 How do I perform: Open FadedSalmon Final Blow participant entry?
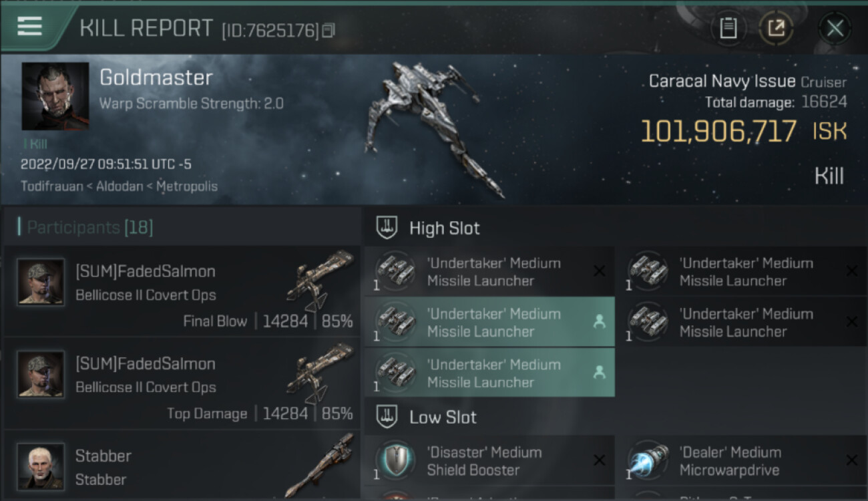coord(182,291)
